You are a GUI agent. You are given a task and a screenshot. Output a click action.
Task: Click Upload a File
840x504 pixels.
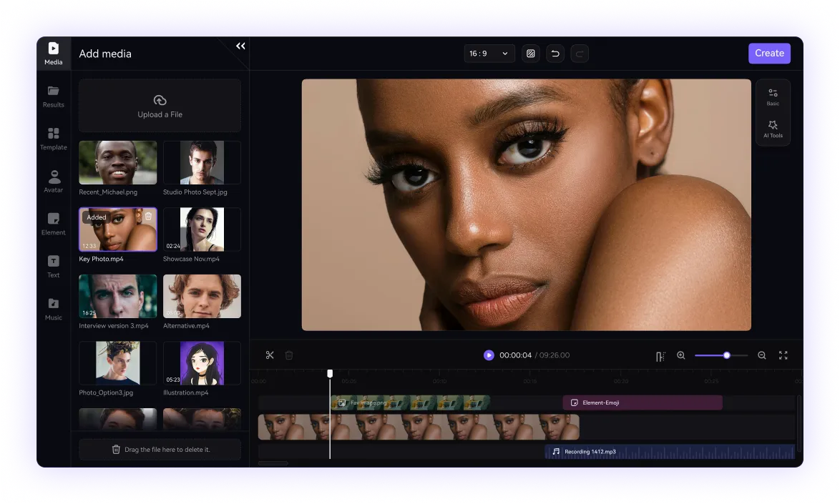[x=160, y=105]
